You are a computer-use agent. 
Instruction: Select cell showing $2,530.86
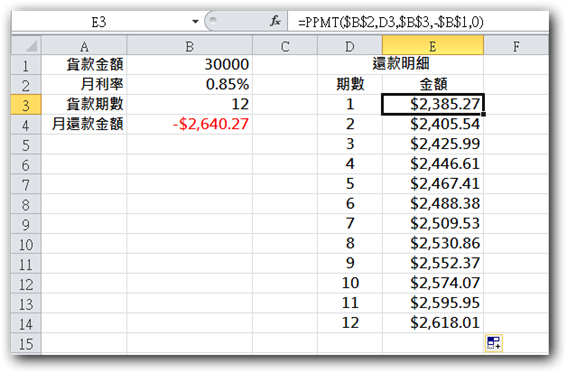click(433, 244)
